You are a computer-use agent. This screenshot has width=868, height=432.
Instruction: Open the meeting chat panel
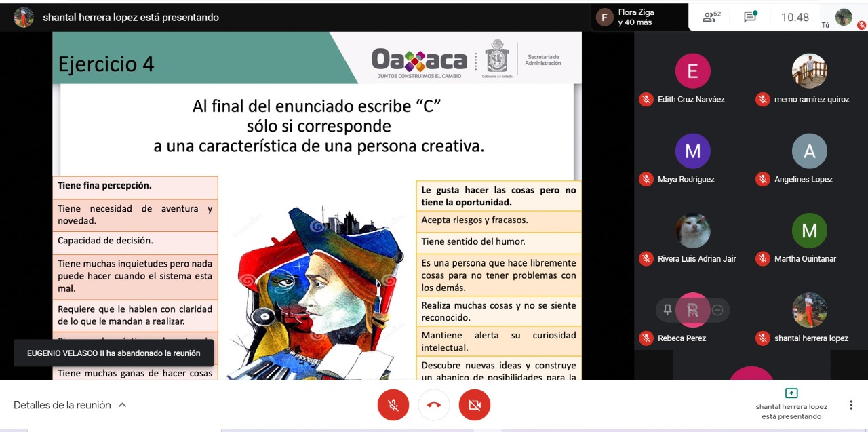750,17
